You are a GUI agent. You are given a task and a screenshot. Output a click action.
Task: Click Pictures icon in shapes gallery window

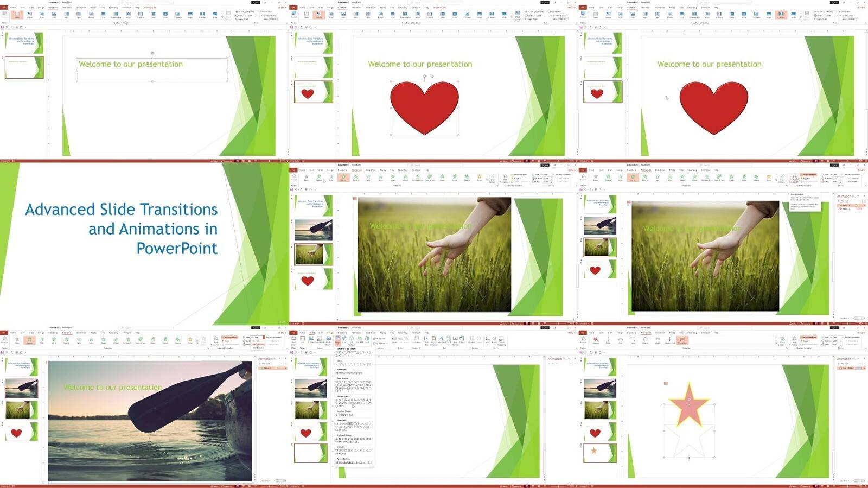tap(311, 340)
